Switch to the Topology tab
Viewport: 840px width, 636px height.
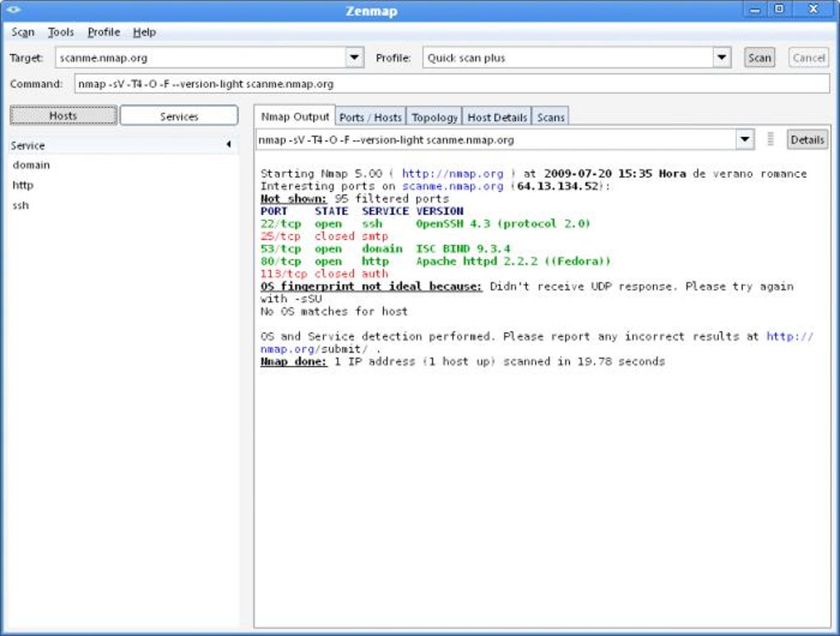pos(435,117)
